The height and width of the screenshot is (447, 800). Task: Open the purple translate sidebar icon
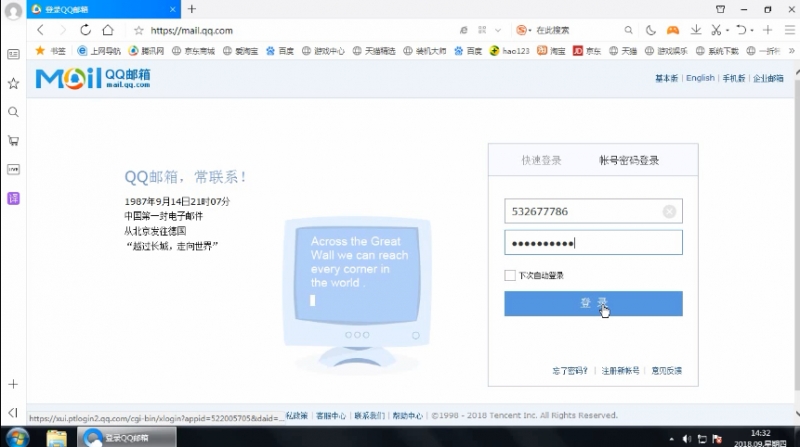(x=13, y=198)
